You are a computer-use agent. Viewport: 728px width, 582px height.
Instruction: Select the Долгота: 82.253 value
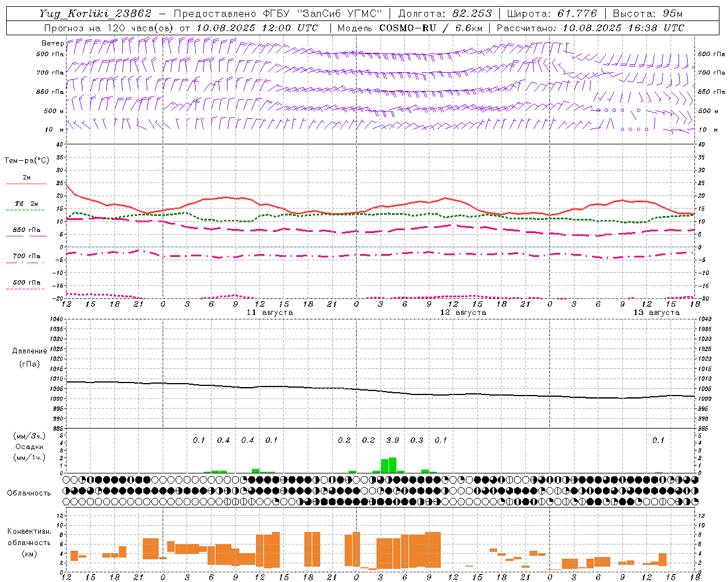445,14
